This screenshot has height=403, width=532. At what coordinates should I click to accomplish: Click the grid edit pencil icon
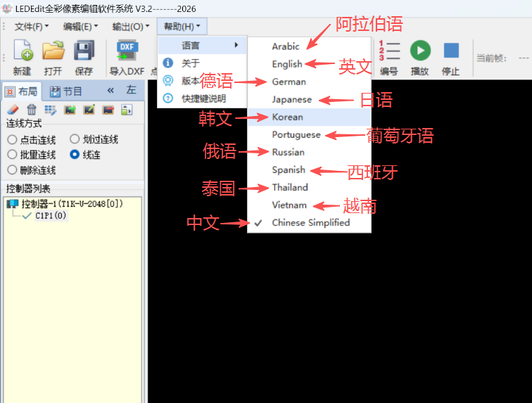coord(51,110)
